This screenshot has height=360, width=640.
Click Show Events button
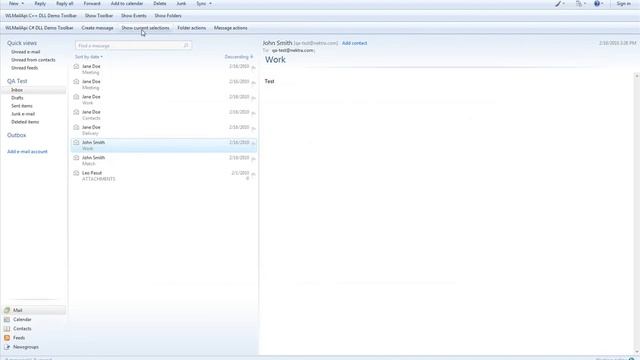(133, 16)
